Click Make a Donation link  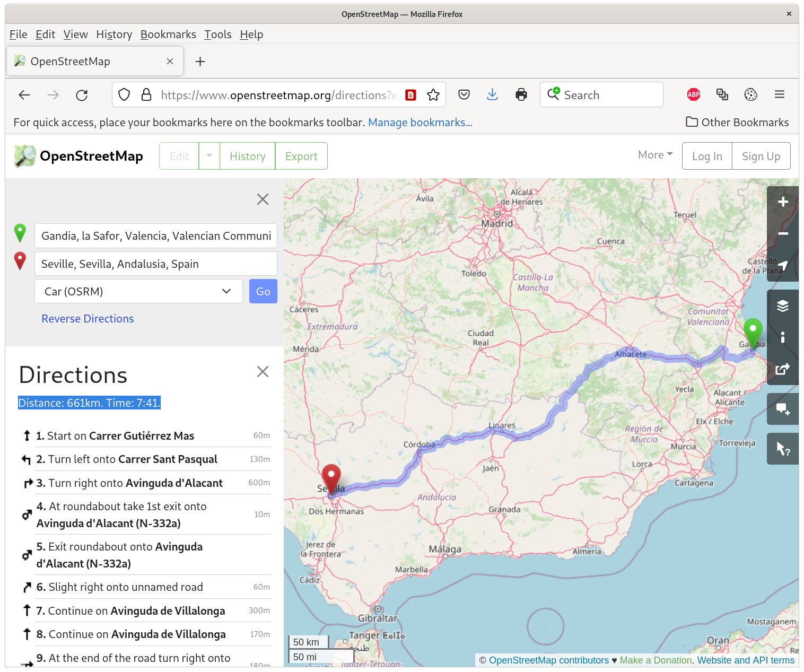pos(656,660)
